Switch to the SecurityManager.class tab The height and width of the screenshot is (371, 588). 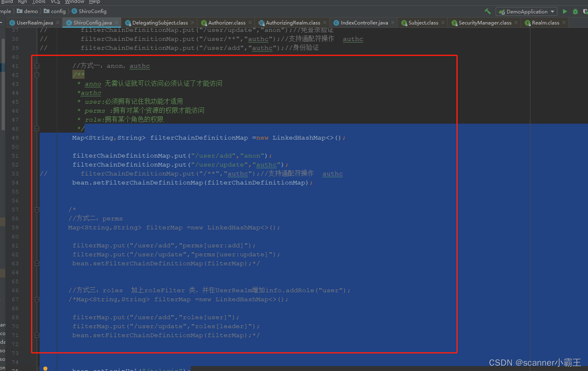point(485,23)
